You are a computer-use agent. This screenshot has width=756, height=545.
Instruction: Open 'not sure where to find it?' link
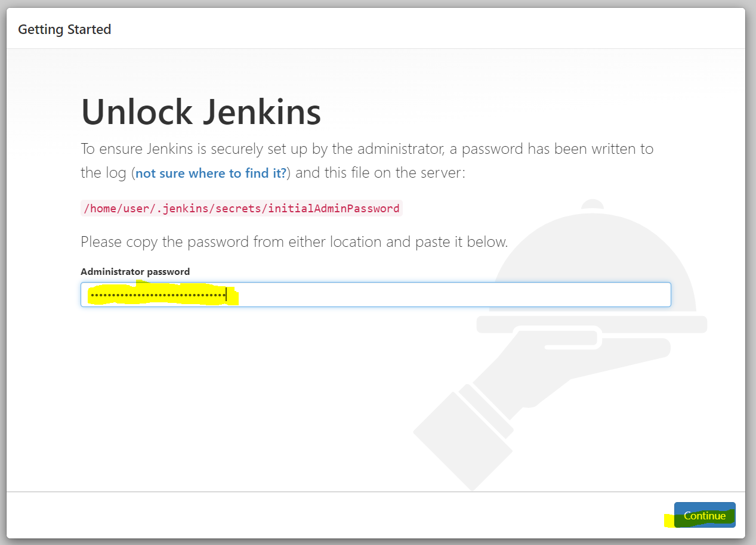pos(211,174)
